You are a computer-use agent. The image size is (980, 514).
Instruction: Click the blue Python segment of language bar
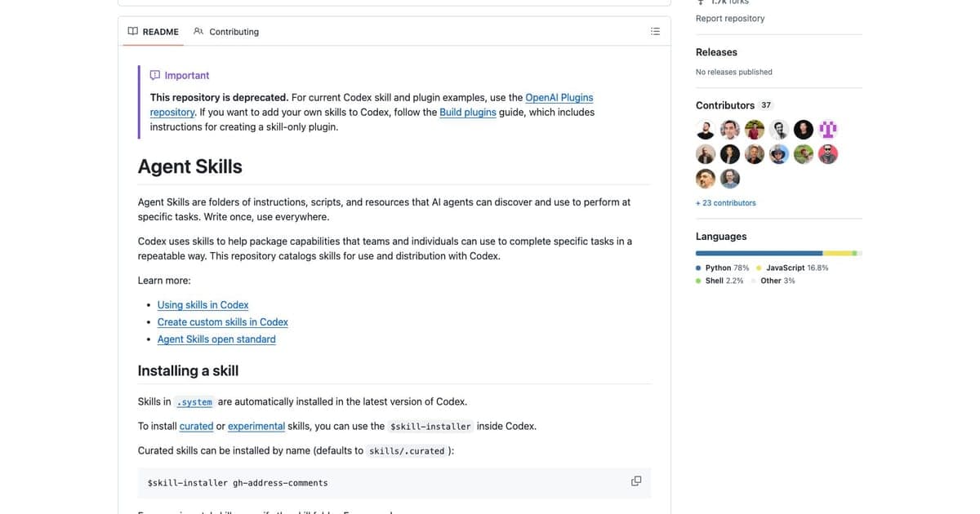coord(759,254)
